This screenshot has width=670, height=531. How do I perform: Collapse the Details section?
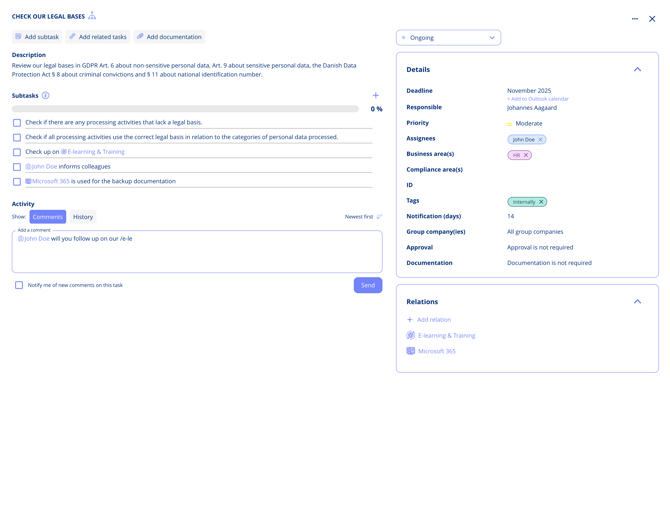[x=638, y=69]
